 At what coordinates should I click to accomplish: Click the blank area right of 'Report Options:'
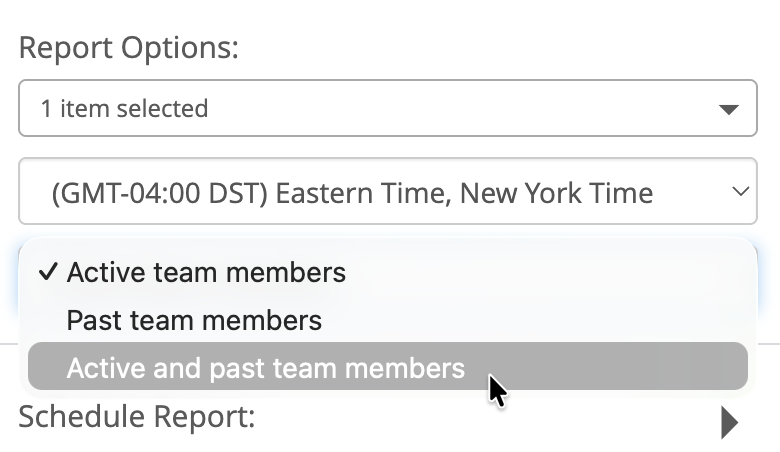[x=500, y=47]
